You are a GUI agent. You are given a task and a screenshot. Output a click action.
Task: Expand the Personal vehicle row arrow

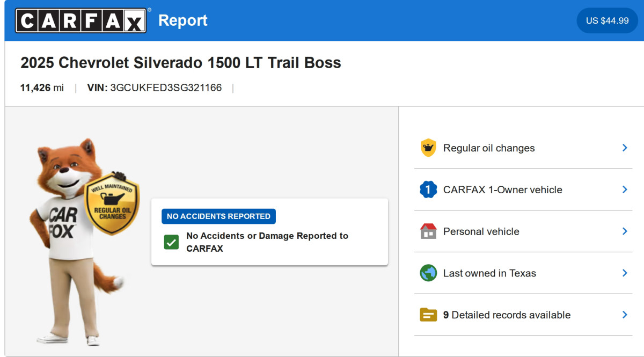(625, 231)
